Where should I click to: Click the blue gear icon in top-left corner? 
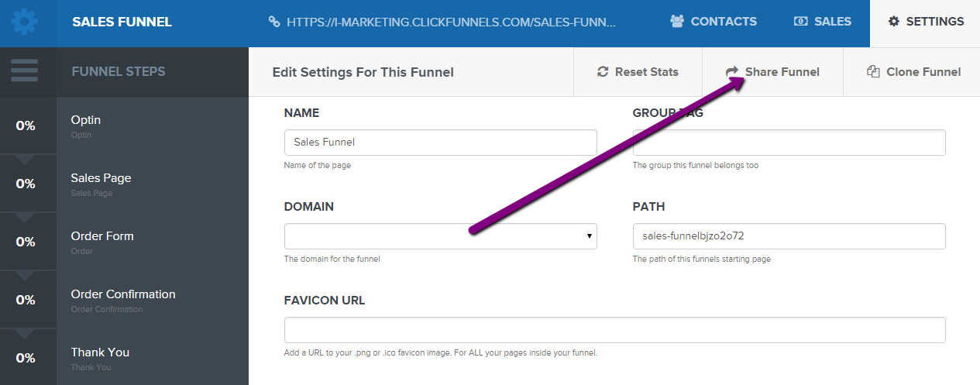[x=24, y=22]
